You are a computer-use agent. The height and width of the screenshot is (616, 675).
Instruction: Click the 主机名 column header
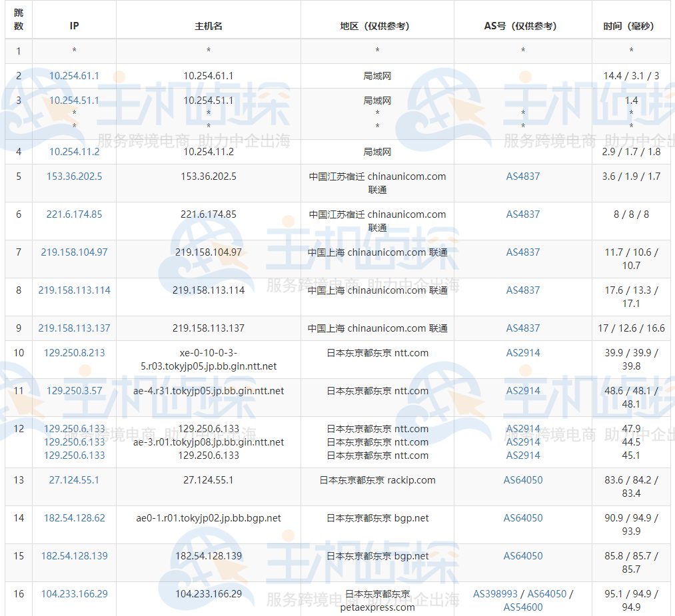point(208,26)
